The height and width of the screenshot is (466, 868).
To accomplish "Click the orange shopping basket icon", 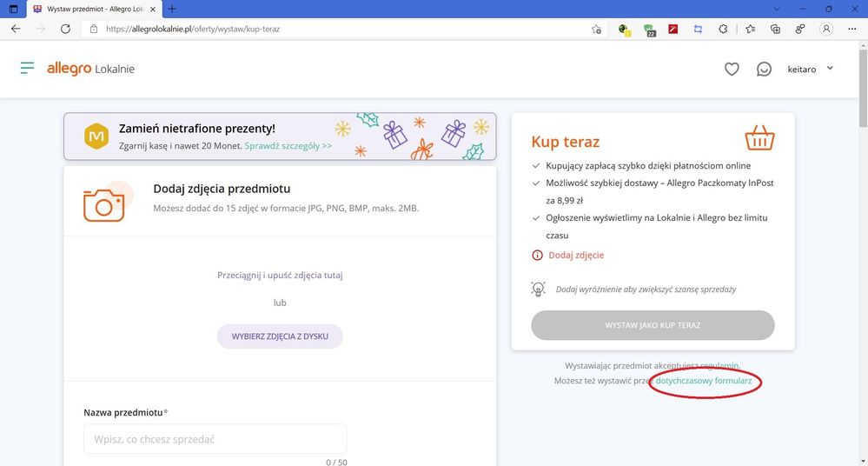I will [x=759, y=138].
